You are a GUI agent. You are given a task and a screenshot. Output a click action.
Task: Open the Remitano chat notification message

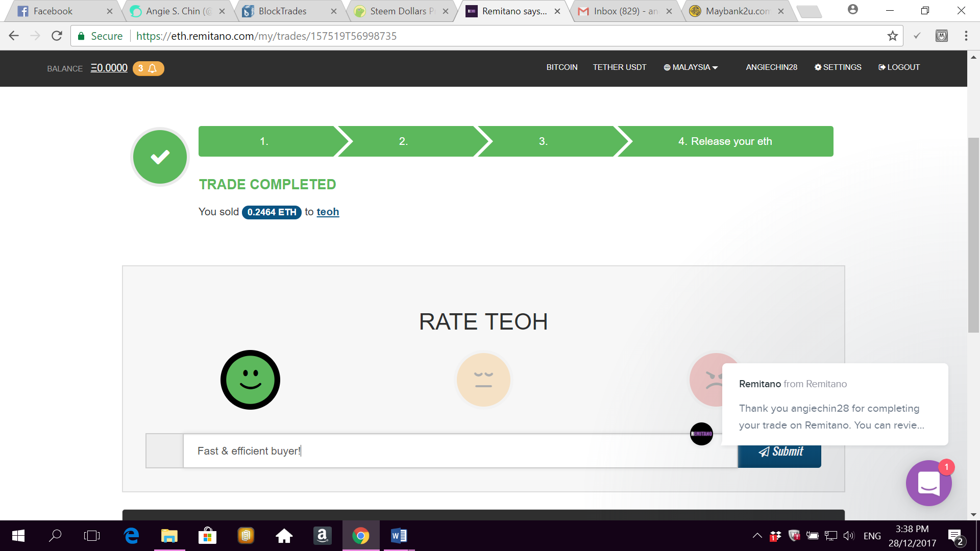click(835, 404)
